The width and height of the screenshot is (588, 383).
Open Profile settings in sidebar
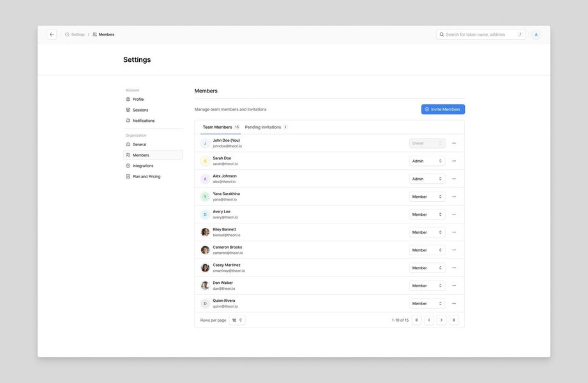click(153, 100)
